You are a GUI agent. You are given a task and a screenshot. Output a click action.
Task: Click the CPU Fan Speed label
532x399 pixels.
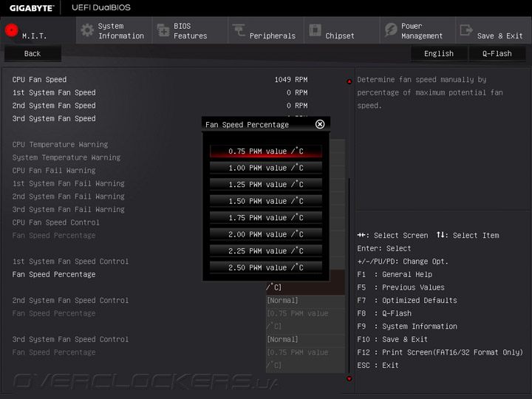pyautogui.click(x=39, y=79)
